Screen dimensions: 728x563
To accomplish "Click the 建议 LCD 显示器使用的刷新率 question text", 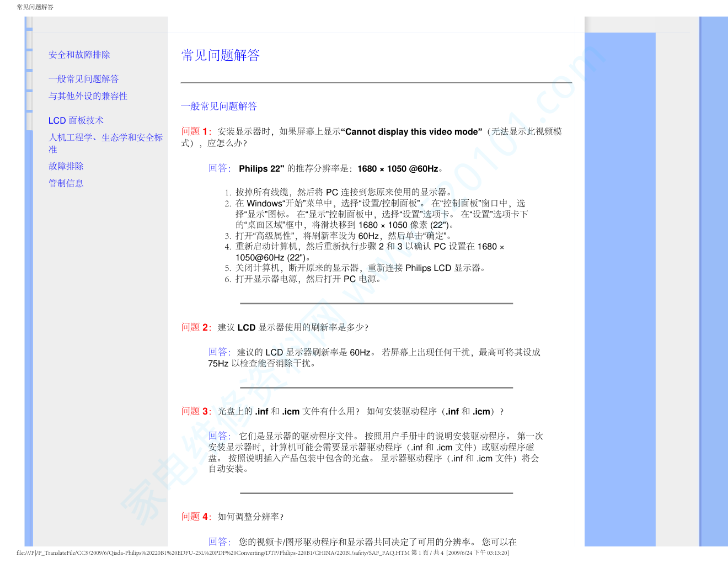I will [x=293, y=327].
